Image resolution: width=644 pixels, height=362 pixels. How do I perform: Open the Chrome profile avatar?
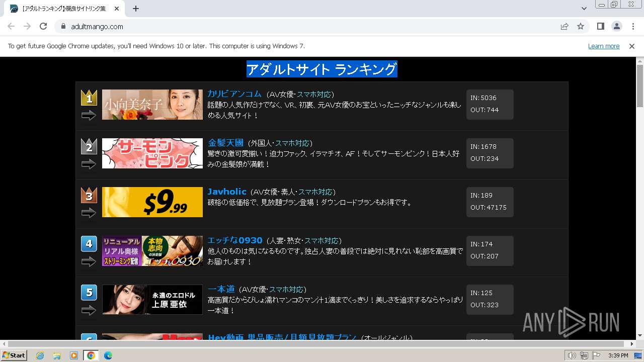pos(616,26)
